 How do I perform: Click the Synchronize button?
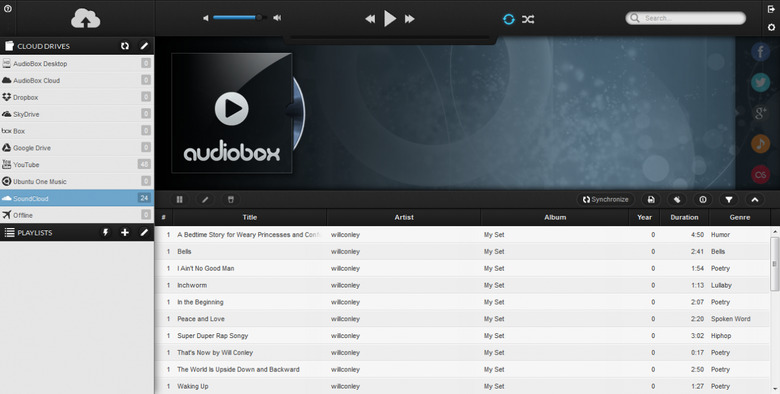click(x=605, y=199)
